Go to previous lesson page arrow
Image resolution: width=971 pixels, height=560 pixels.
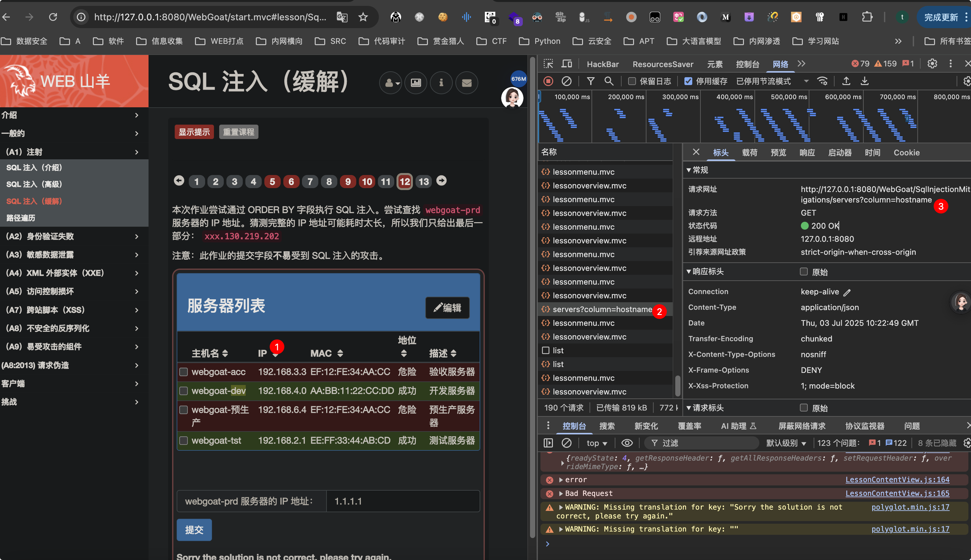click(x=179, y=181)
